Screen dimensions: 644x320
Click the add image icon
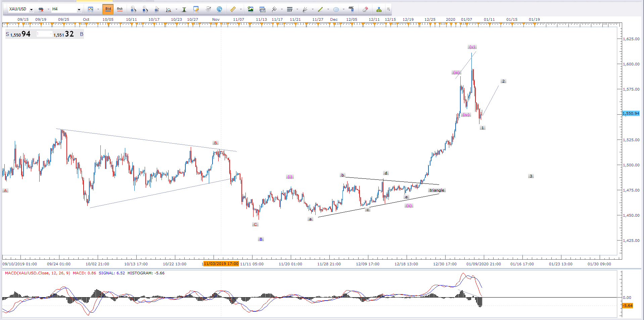tap(250, 9)
